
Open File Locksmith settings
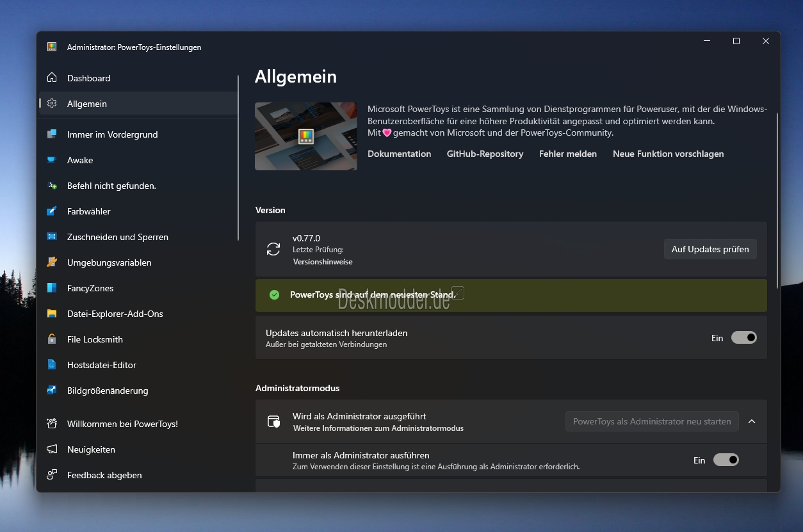coord(138,339)
